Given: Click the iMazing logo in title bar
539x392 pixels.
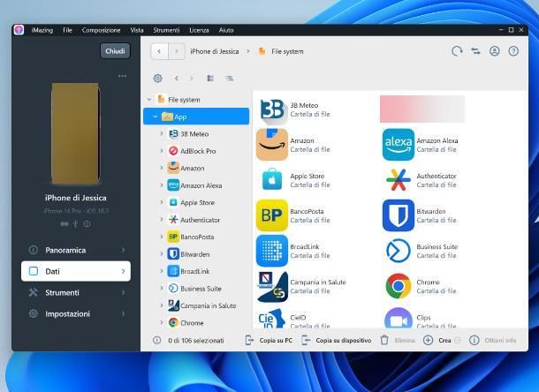Looking at the screenshot, I should tap(19, 30).
